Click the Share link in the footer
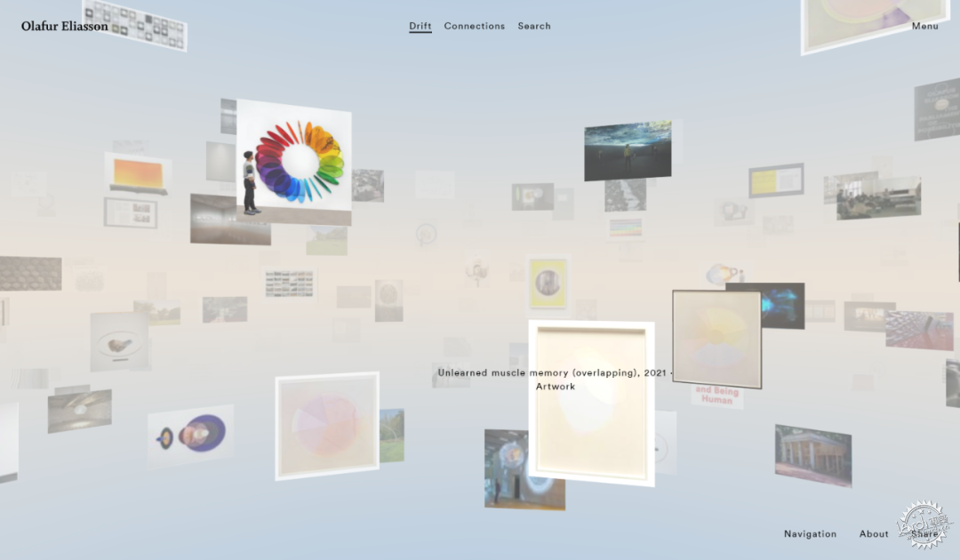The image size is (960, 560). pyautogui.click(x=924, y=533)
